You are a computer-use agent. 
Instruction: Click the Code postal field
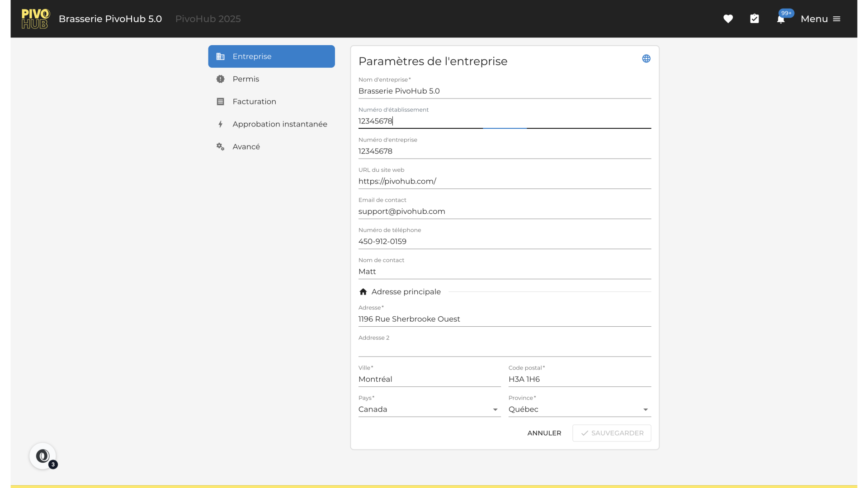click(x=579, y=379)
